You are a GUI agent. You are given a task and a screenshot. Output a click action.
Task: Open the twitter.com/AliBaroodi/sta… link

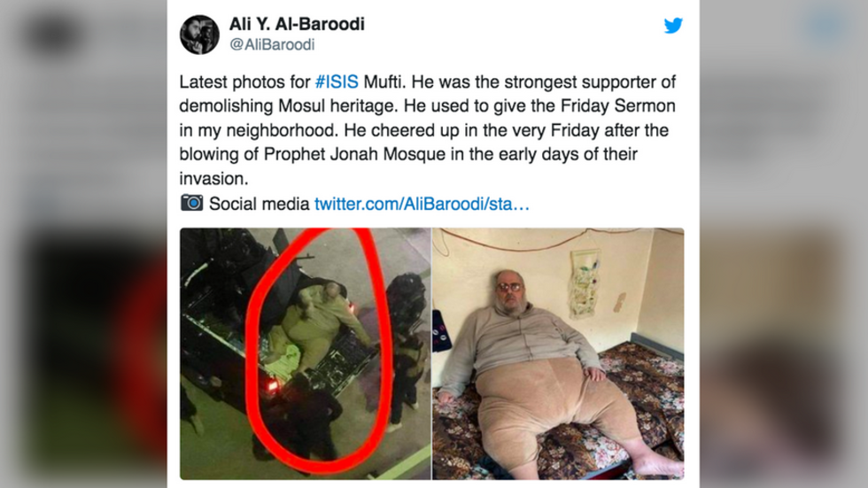click(x=422, y=204)
